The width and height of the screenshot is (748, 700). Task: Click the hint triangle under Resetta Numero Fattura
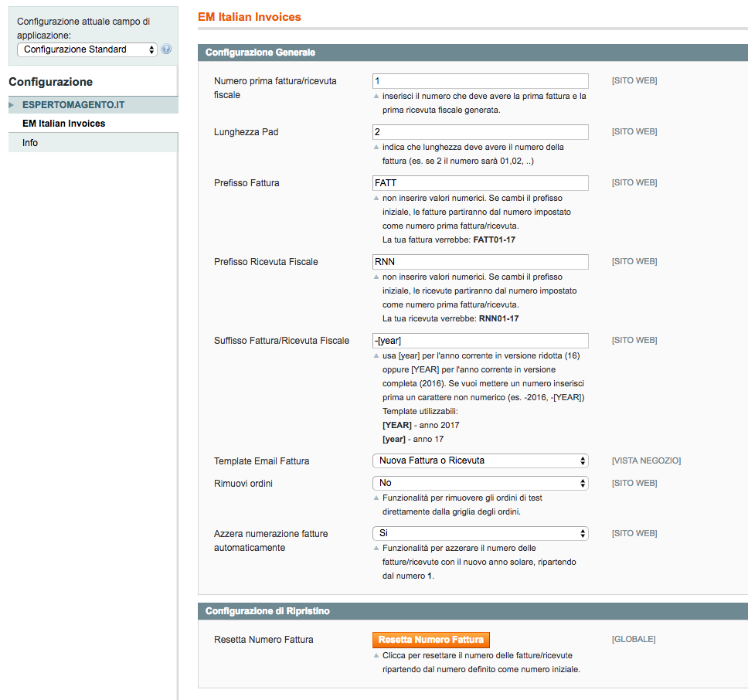[x=376, y=656]
